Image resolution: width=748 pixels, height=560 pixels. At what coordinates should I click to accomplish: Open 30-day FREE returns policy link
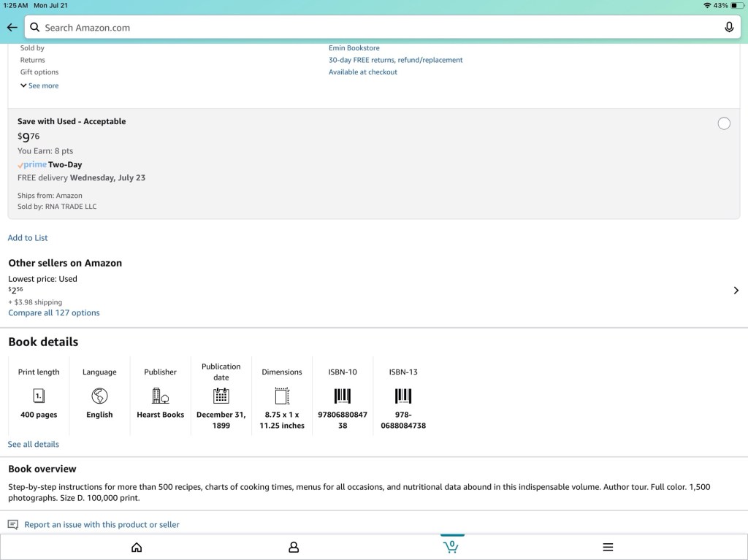[x=395, y=60]
